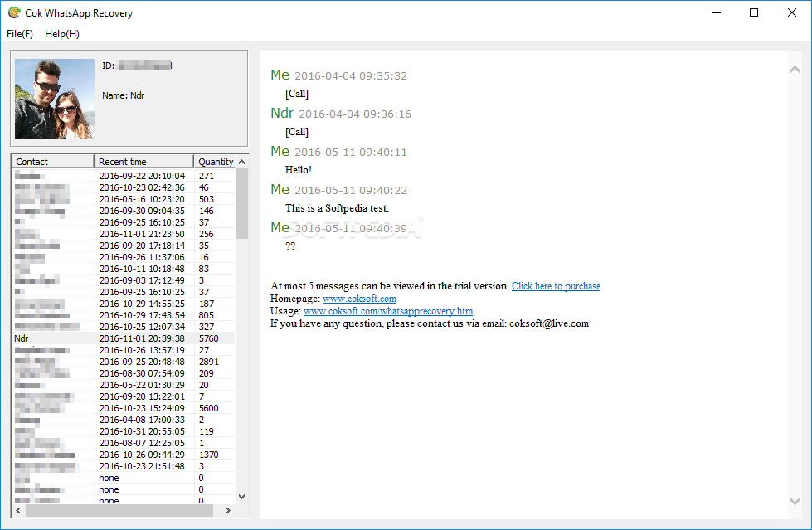
Task: Sort by the Recent time column header
Action: [143, 162]
